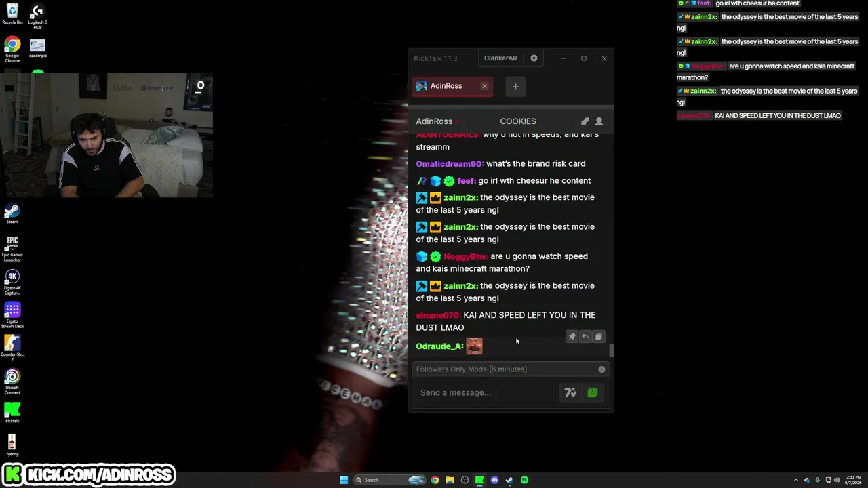Viewport: 868px width, 488px height.
Task: Open OBS Studio from the taskbar
Action: click(465, 480)
